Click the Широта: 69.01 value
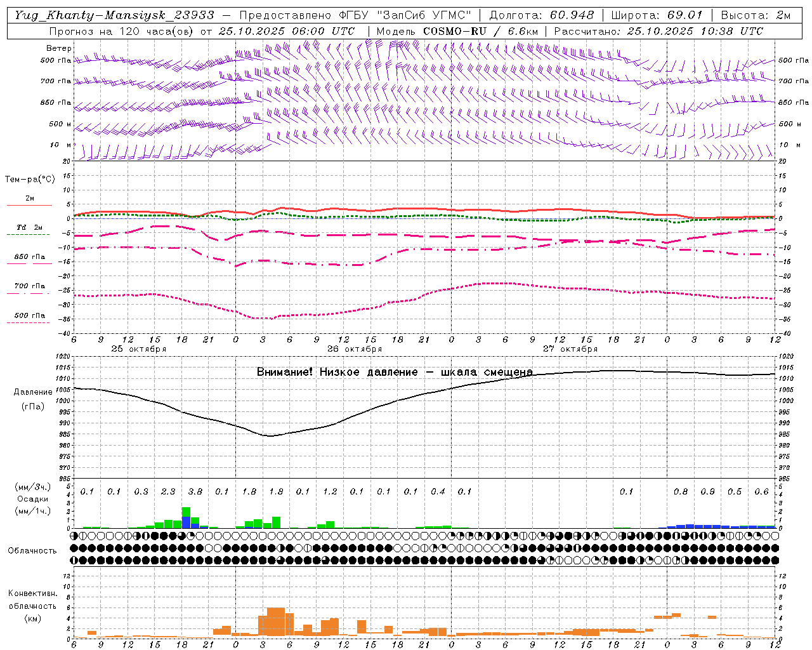The width and height of the screenshot is (812, 650). pyautogui.click(x=657, y=15)
